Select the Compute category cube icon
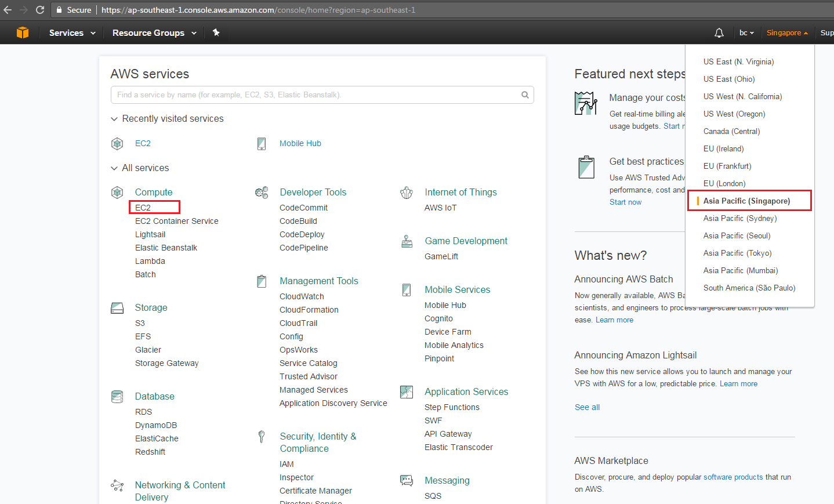834x504 pixels. pos(117,192)
